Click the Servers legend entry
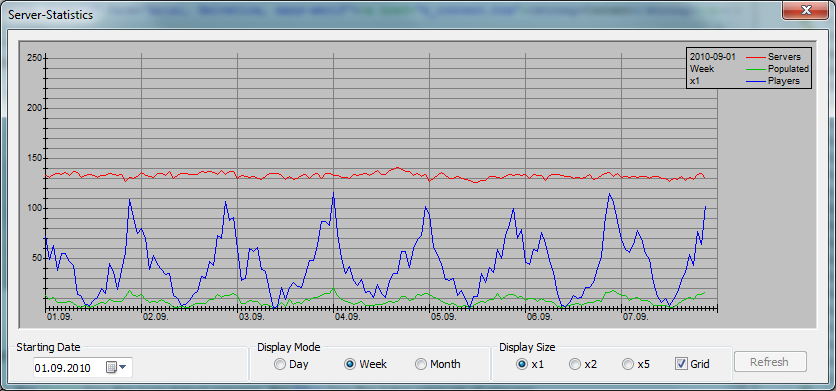The image size is (836, 391). click(784, 57)
